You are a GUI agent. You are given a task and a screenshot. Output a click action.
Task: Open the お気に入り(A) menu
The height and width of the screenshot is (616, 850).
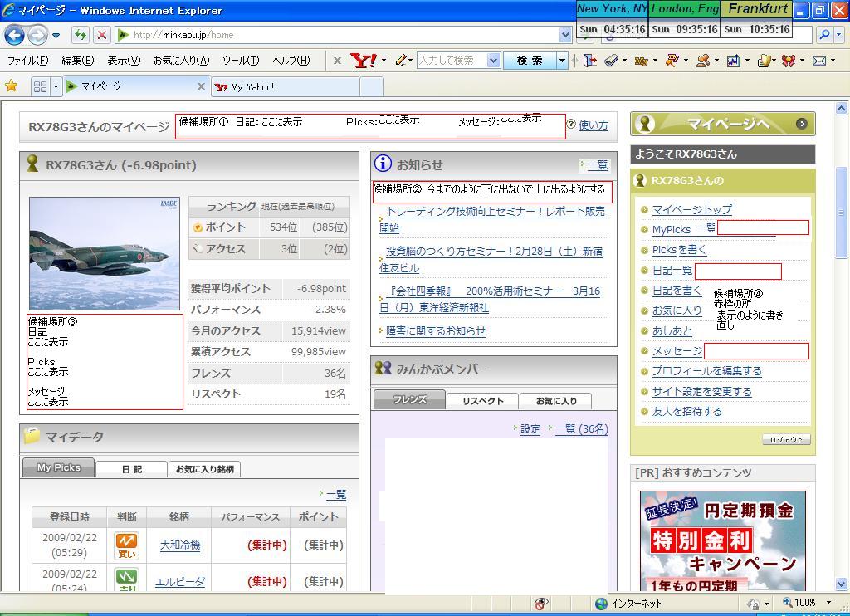point(181,61)
